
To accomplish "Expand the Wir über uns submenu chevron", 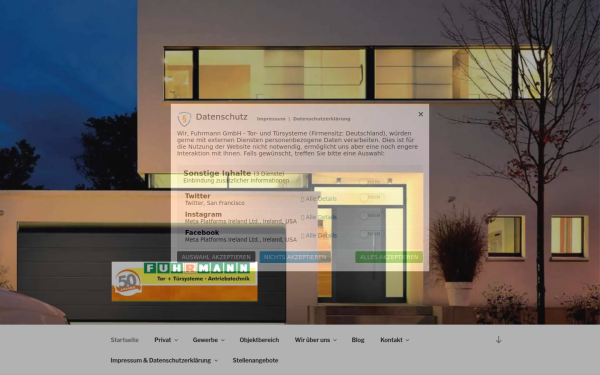I will pyautogui.click(x=335, y=340).
